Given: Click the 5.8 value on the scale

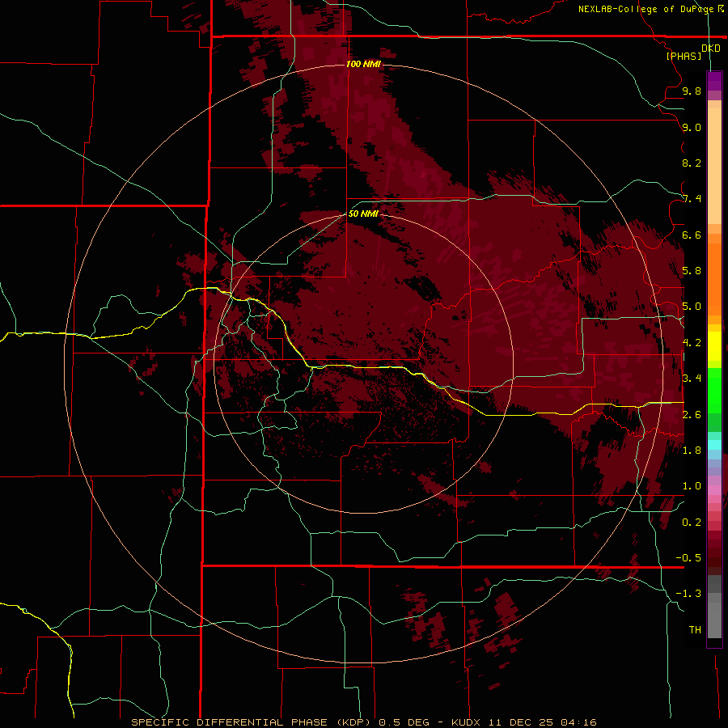Looking at the screenshot, I should (692, 271).
